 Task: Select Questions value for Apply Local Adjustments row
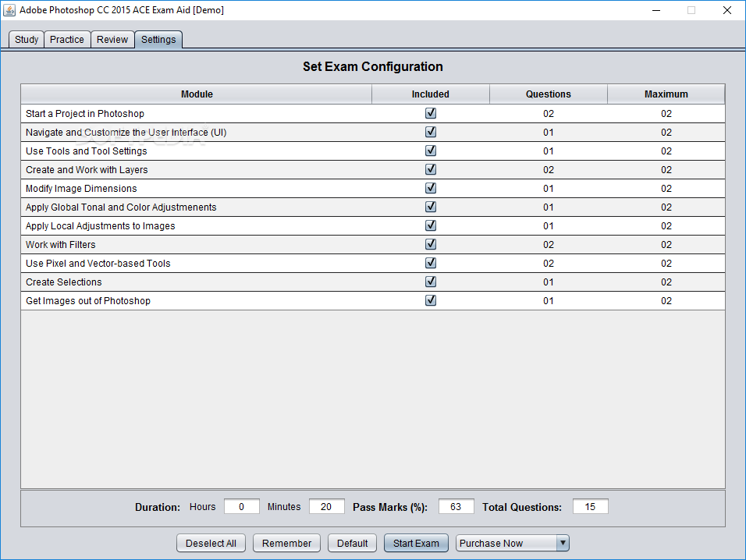coord(549,226)
